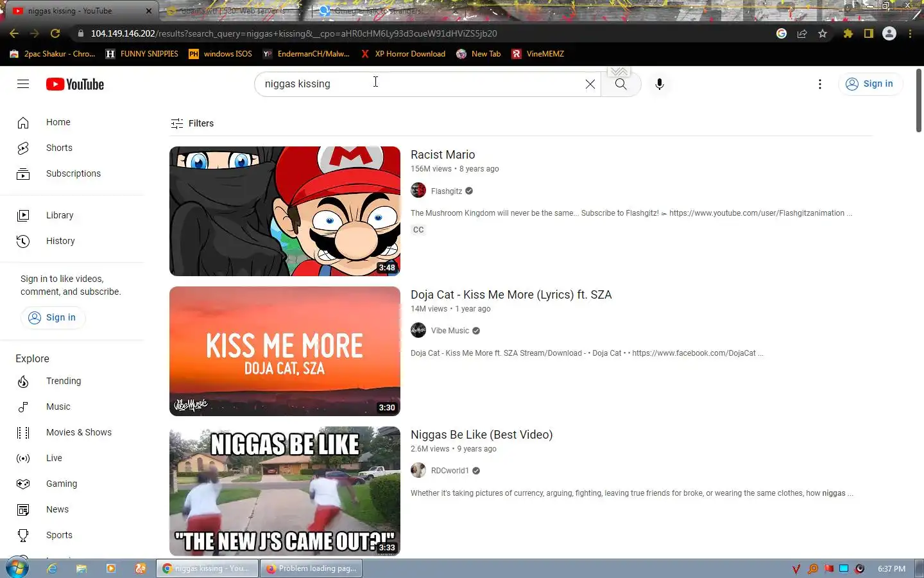The width and height of the screenshot is (924, 578).
Task: Start voice search with the microphone icon
Action: tap(659, 84)
